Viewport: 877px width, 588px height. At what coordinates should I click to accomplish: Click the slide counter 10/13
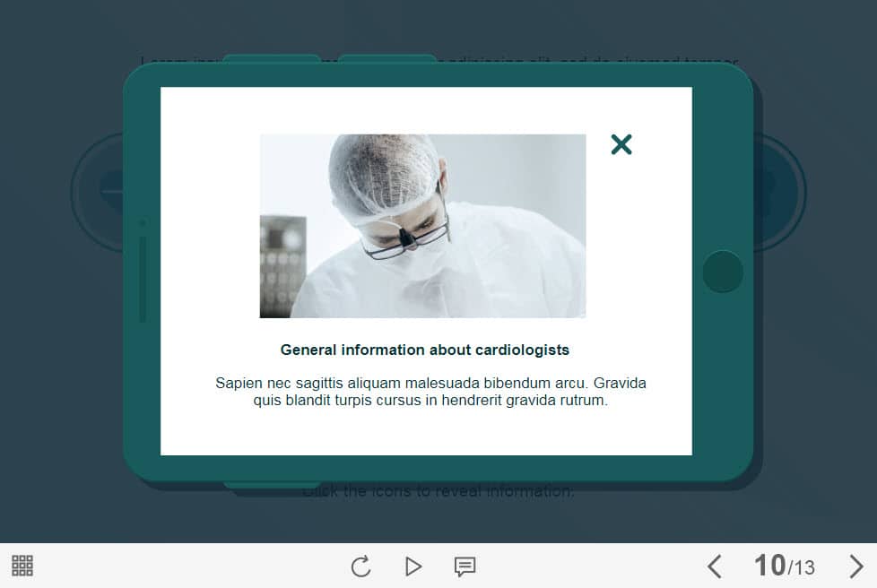(784, 566)
